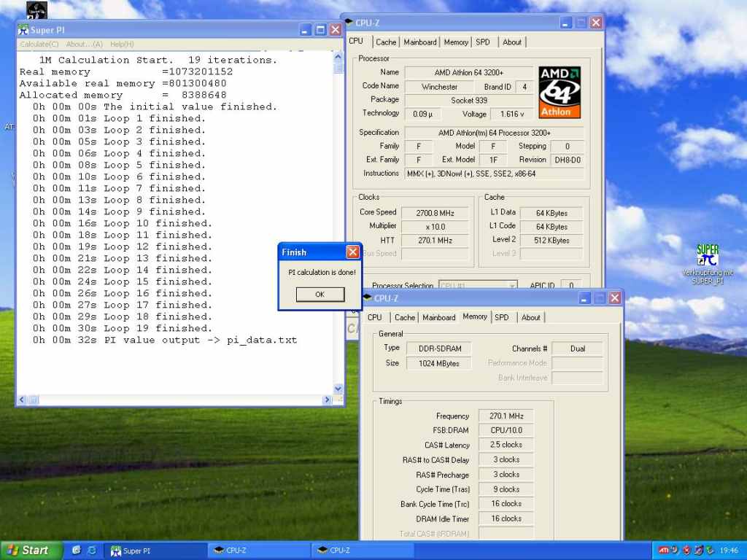747x560 pixels.
Task: Click the Code Name field Winchester
Action: coord(439,87)
